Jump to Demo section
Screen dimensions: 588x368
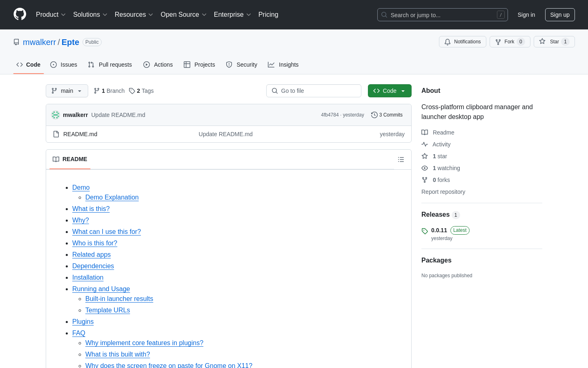click(81, 187)
